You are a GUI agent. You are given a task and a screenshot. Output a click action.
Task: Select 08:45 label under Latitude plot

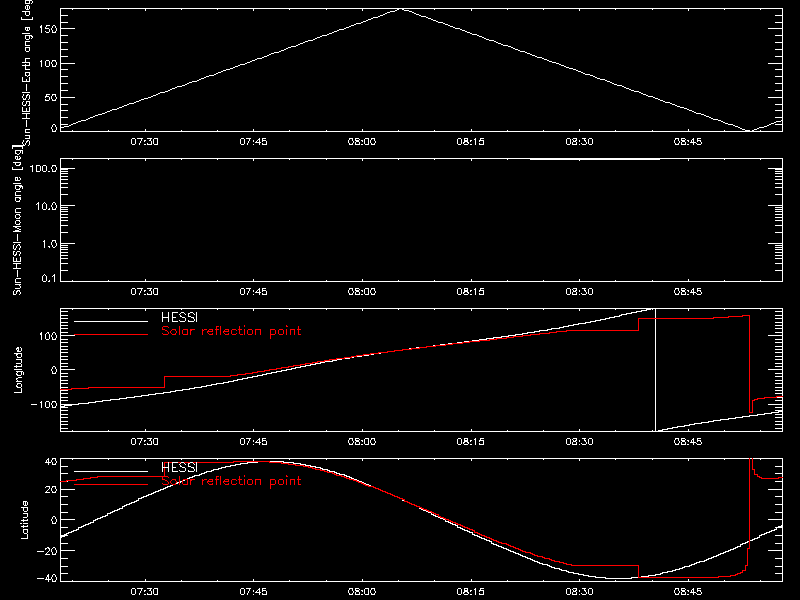click(x=688, y=592)
